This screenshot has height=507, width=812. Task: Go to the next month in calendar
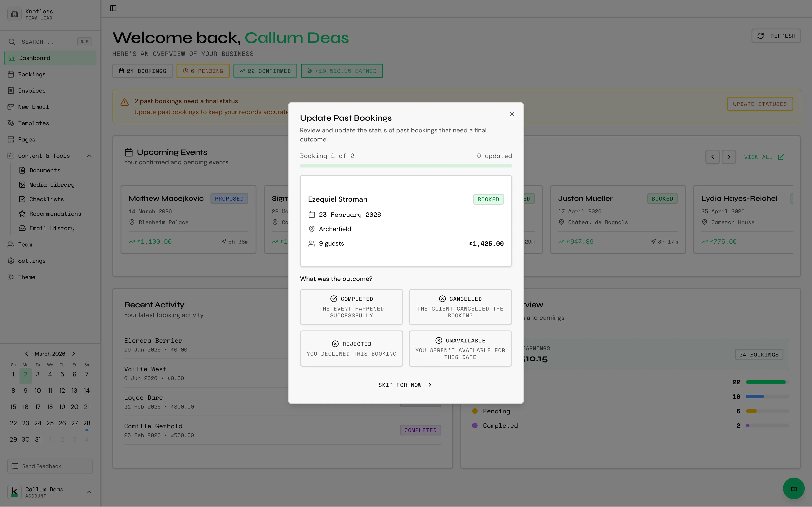coord(73,353)
